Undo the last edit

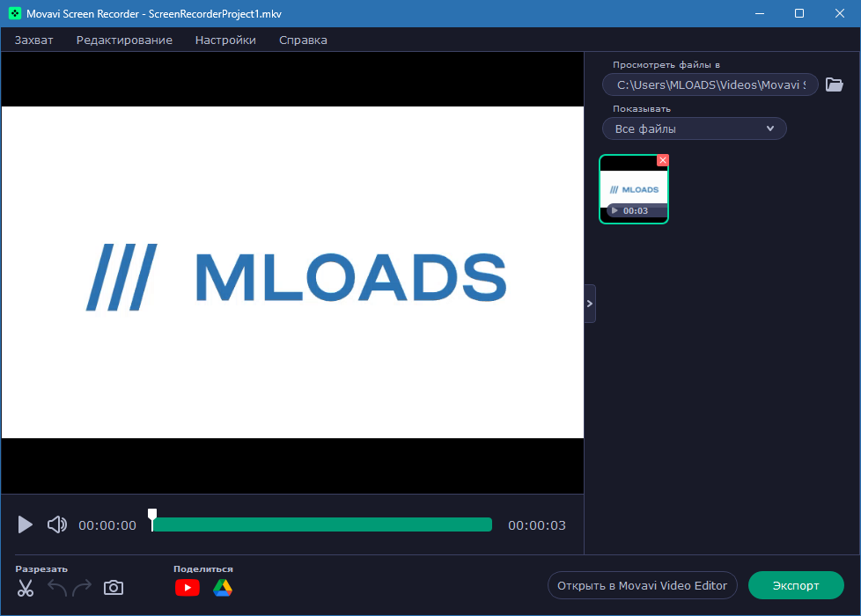tap(57, 588)
